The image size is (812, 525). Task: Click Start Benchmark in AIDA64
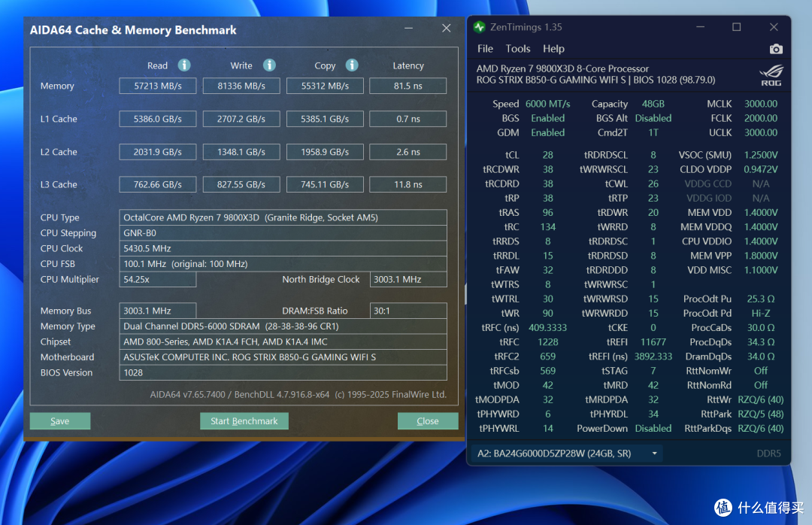tap(244, 421)
